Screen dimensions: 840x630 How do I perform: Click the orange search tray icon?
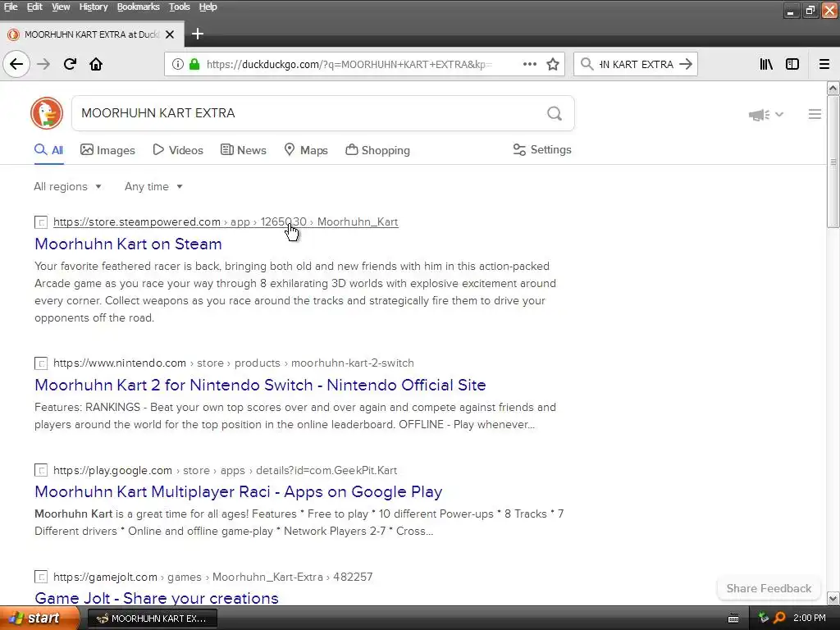tap(779, 619)
